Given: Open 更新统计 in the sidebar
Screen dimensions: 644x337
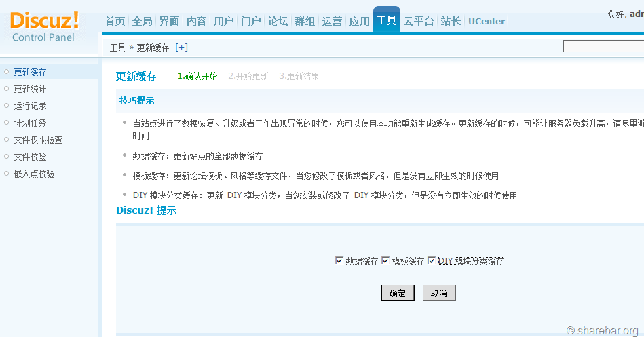Looking at the screenshot, I should click(30, 89).
